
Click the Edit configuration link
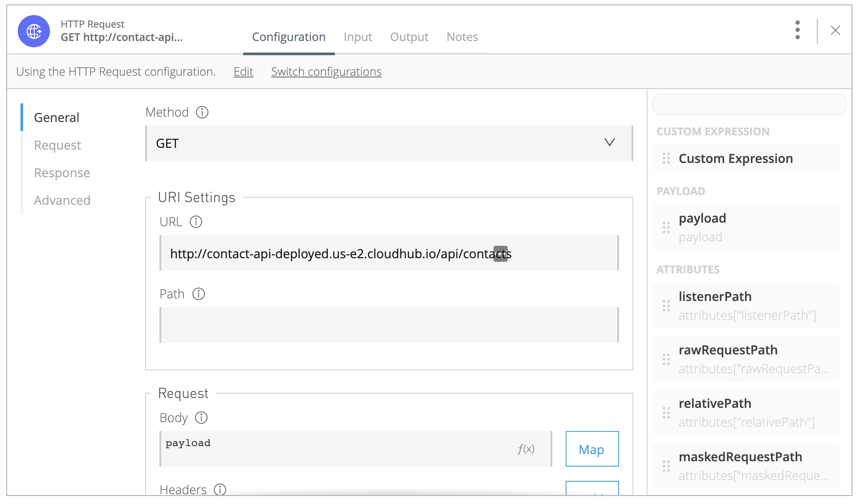click(243, 72)
